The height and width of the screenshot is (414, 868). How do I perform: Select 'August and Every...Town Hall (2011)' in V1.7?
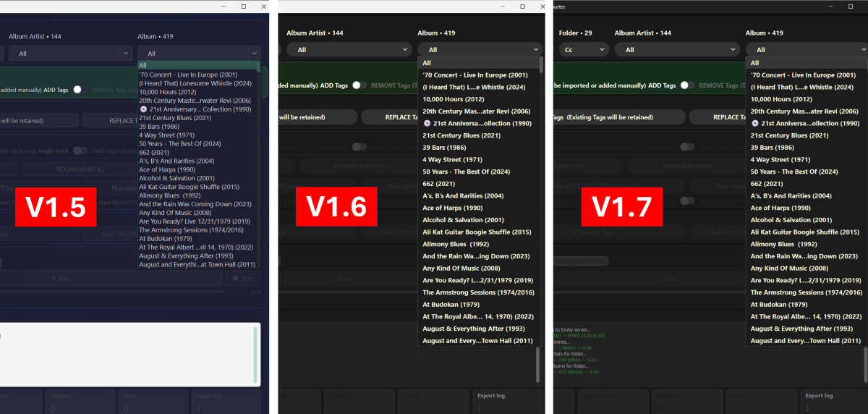coord(807,340)
